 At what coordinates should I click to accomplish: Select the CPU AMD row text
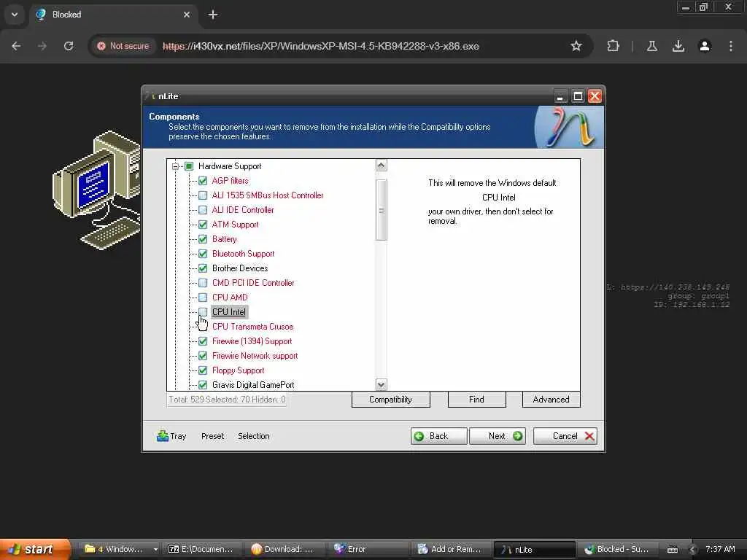click(230, 297)
